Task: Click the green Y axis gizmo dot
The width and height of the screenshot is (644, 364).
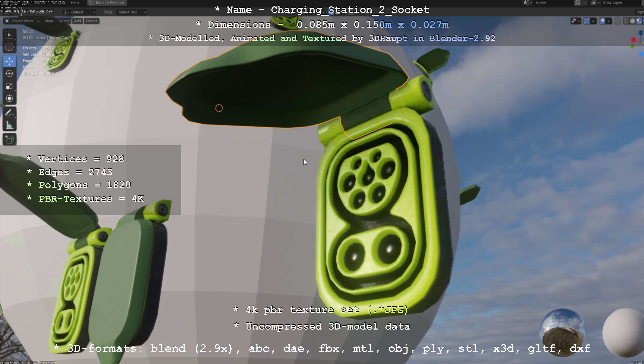Action: coord(632,46)
